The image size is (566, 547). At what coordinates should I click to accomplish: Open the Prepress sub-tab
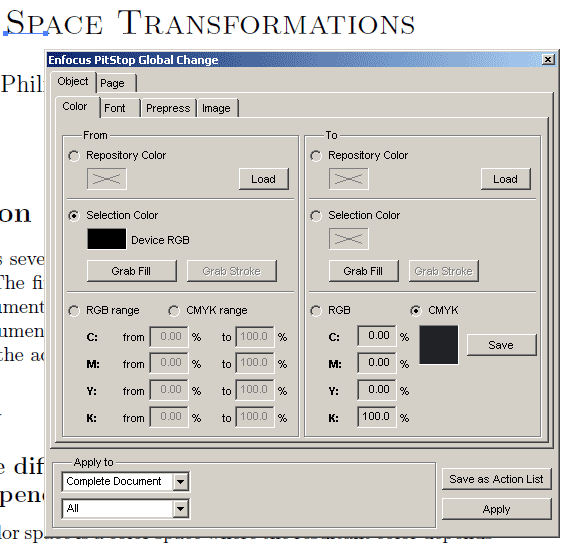[x=169, y=108]
